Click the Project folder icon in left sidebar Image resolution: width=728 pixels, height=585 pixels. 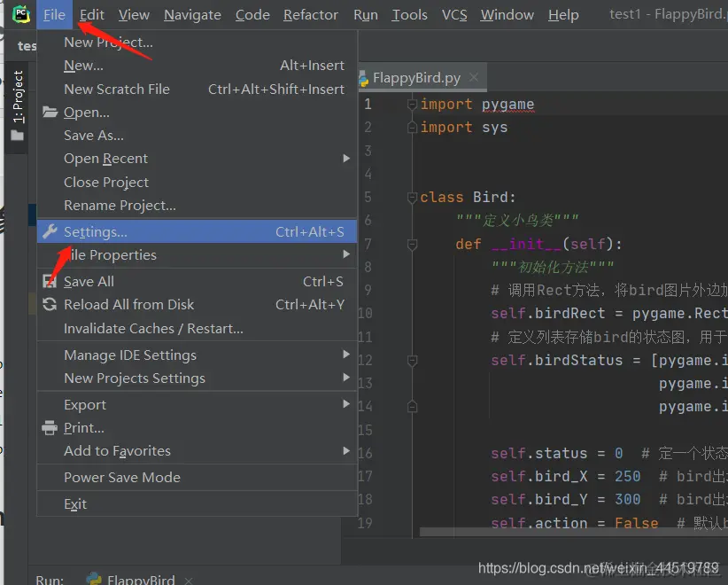tap(17, 136)
